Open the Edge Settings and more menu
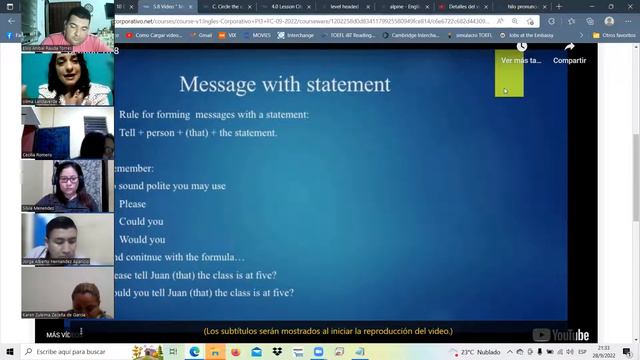The height and width of the screenshot is (360, 640). pyautogui.click(x=628, y=21)
